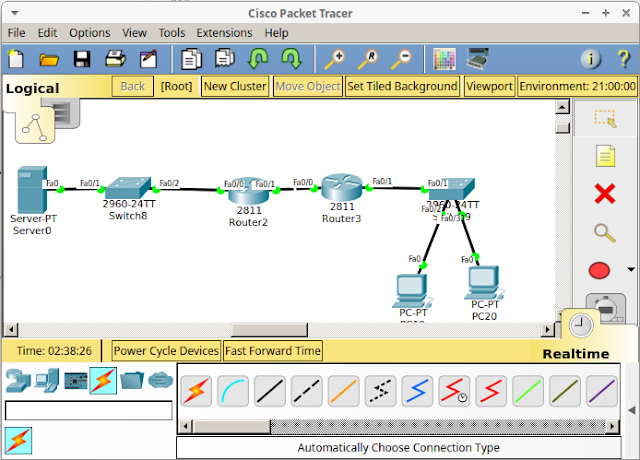
Task: Click the Copy icon
Action: [191, 59]
